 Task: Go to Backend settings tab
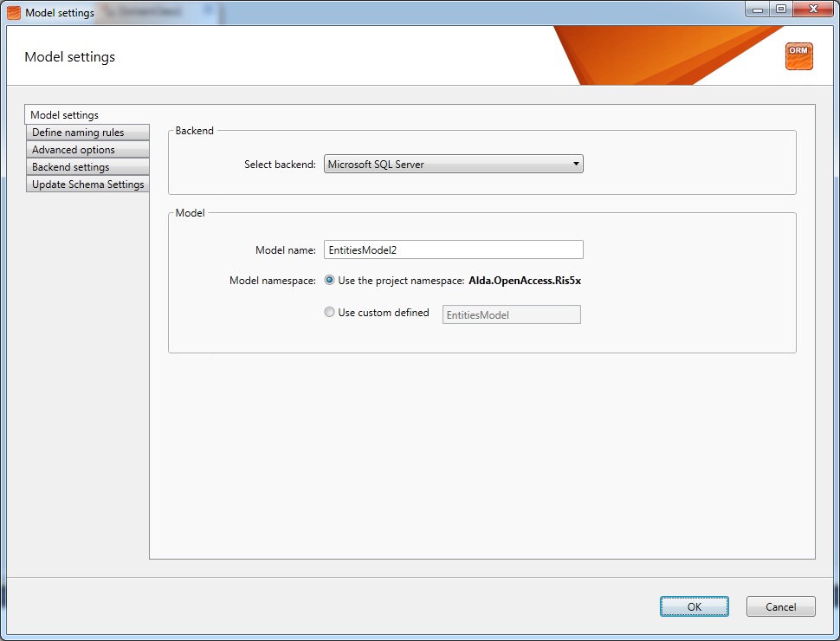(87, 166)
